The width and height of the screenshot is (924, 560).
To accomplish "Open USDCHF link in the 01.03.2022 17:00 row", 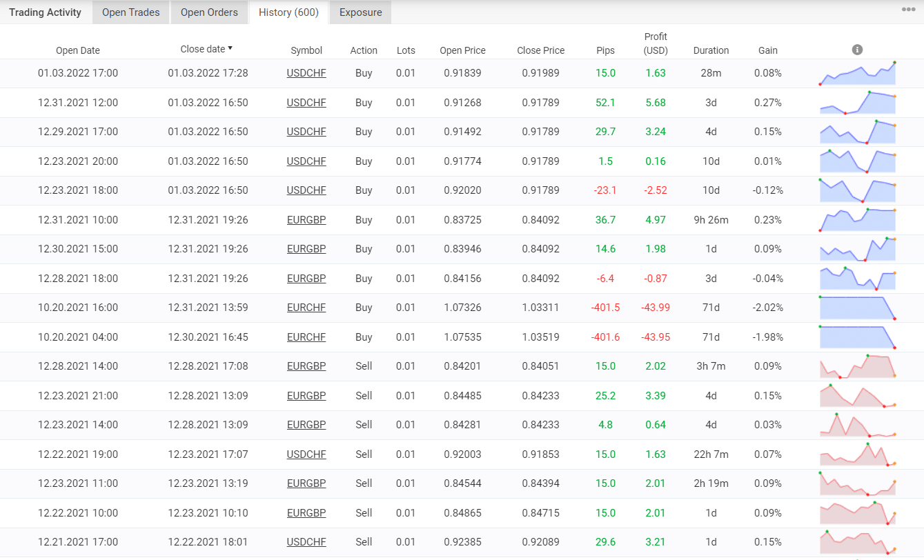I will (x=306, y=73).
